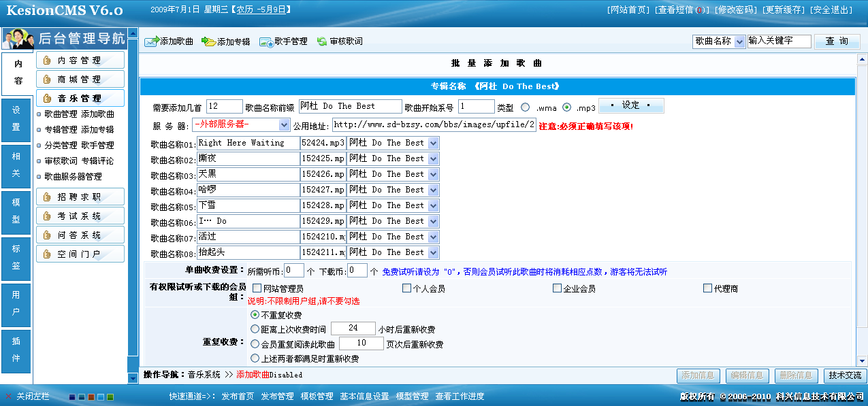868x406 pixels.
Task: Click hand icon beside 招聘求职
Action: [47, 197]
